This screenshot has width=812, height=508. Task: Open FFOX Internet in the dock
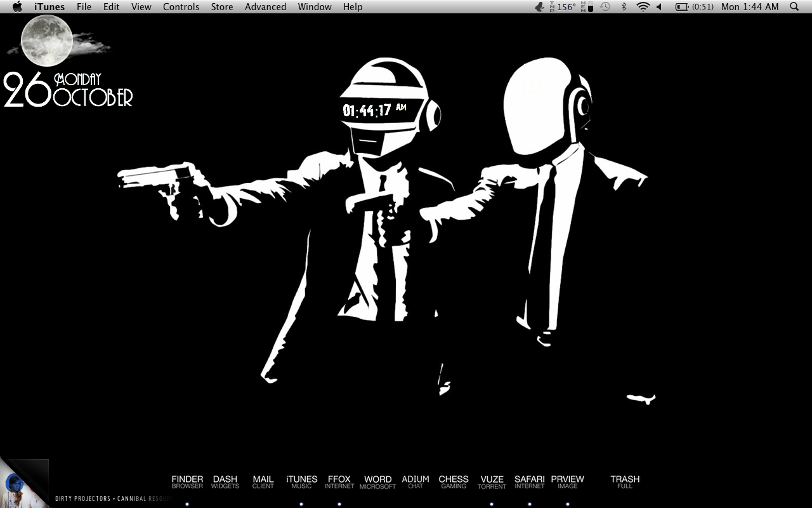(x=339, y=482)
